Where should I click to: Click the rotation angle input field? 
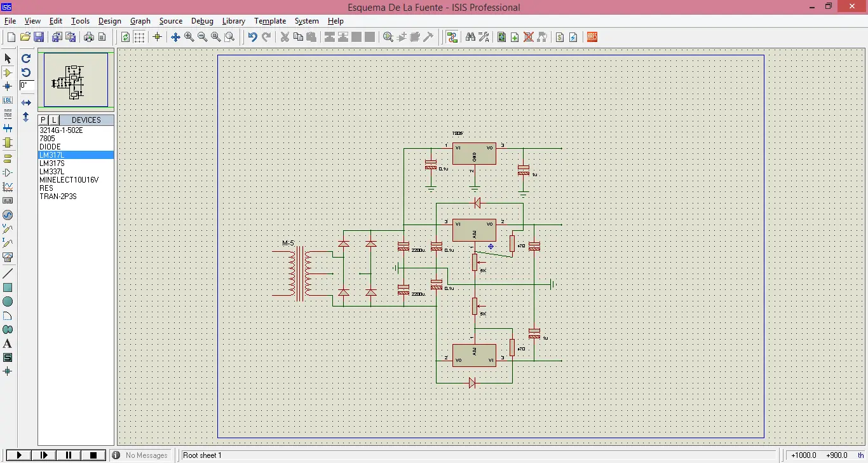(x=27, y=85)
